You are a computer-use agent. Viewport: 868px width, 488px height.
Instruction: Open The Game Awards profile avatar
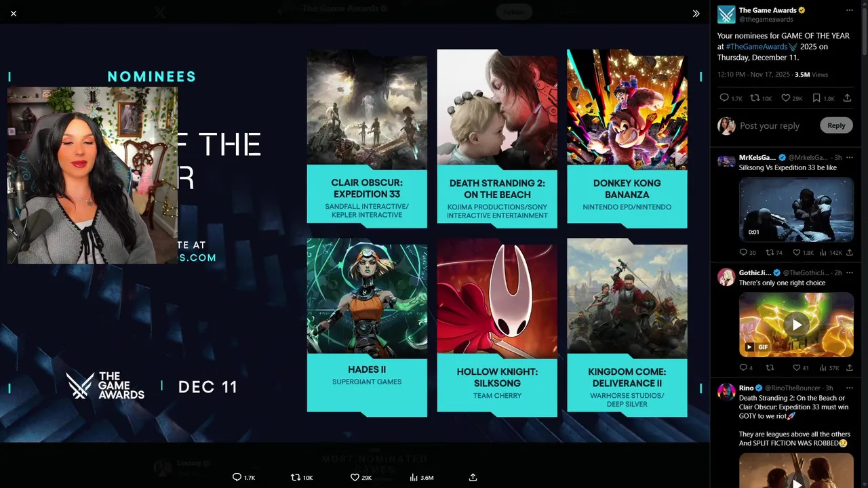(x=726, y=14)
